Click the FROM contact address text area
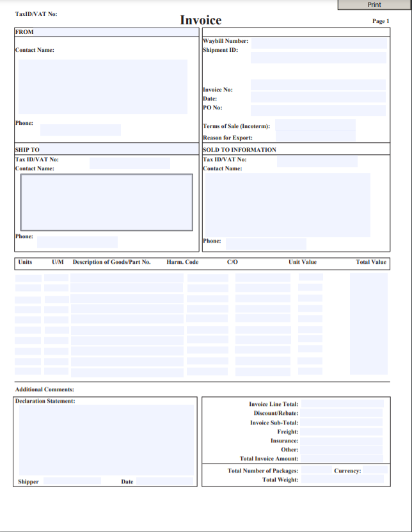 click(x=102, y=86)
